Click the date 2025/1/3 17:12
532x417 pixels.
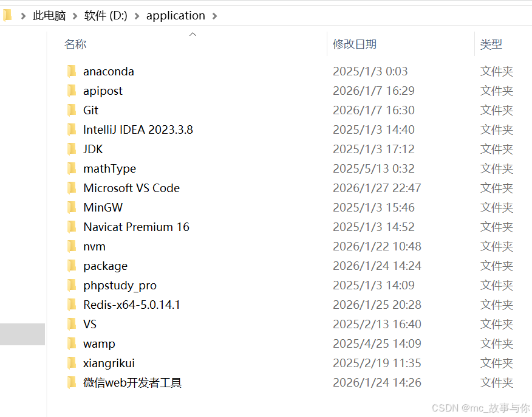[x=373, y=149]
